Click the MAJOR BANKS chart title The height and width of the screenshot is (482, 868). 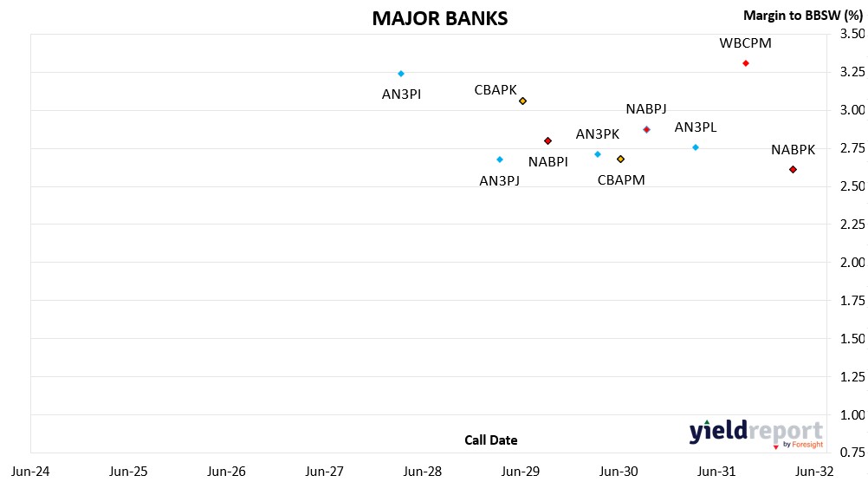pyautogui.click(x=440, y=18)
